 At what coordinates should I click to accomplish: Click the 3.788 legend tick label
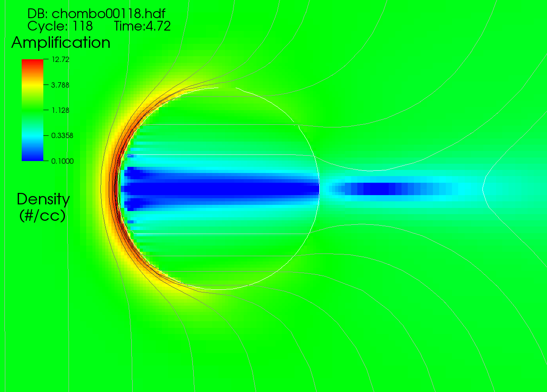click(x=61, y=85)
